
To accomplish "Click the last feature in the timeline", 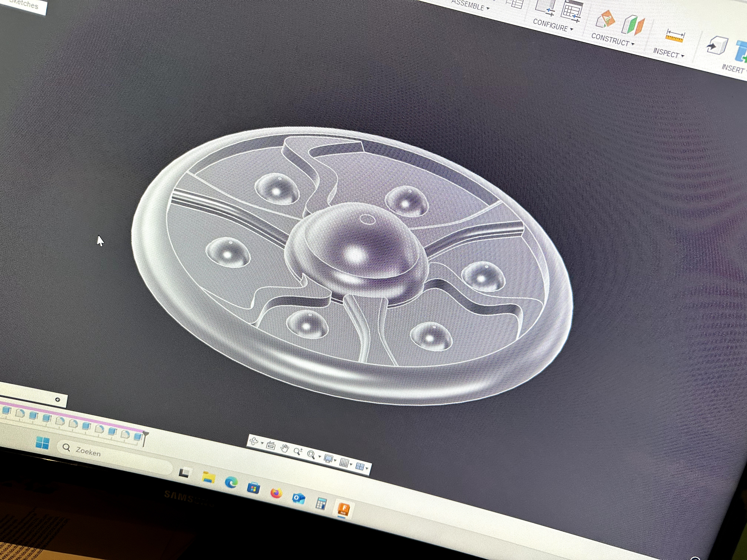I will [x=137, y=436].
